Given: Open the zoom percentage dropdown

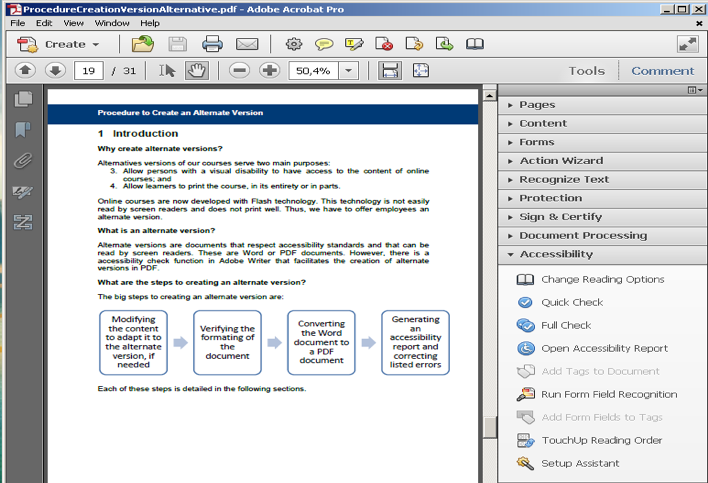Looking at the screenshot, I should pyautogui.click(x=348, y=70).
